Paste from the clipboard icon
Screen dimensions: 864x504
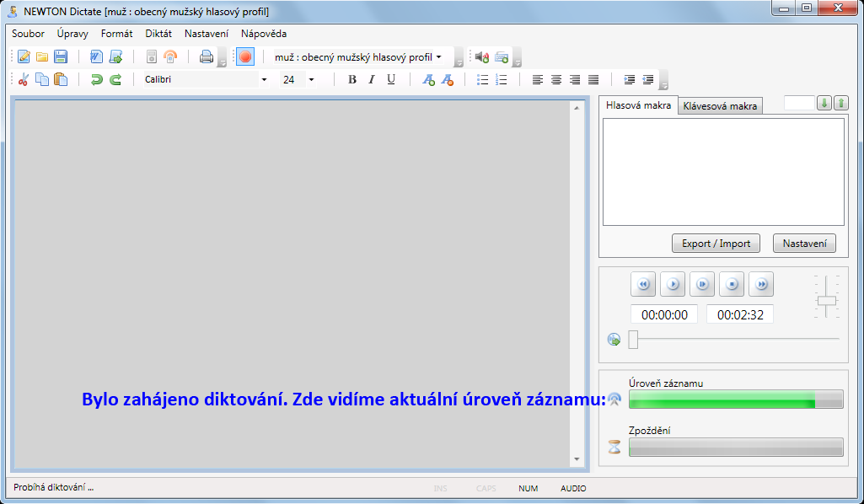(x=61, y=79)
